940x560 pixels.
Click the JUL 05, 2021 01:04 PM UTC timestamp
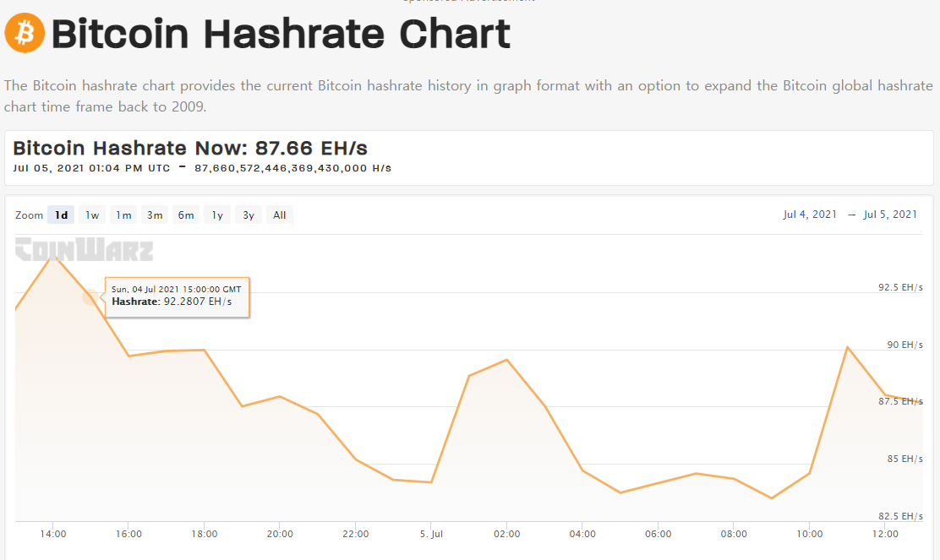click(x=92, y=168)
